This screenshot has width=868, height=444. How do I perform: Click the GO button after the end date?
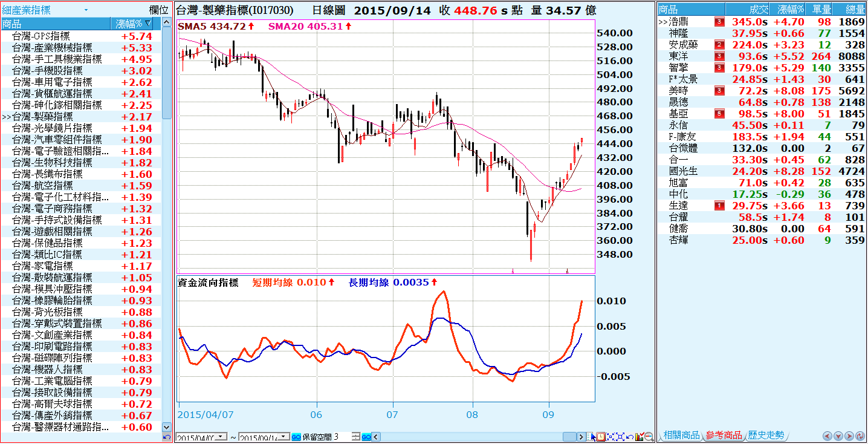[x=296, y=437]
